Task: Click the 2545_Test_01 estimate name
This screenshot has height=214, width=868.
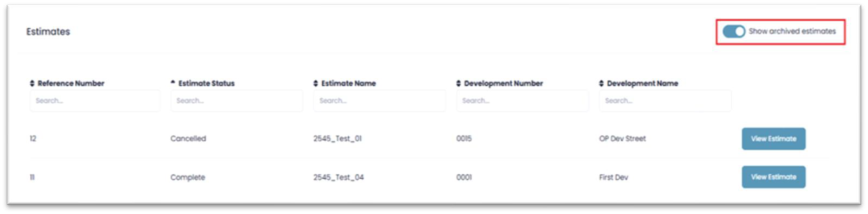Action: pos(338,139)
